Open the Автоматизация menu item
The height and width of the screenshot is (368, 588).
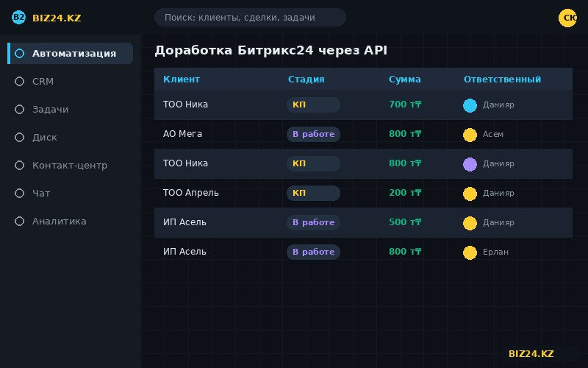(x=71, y=53)
